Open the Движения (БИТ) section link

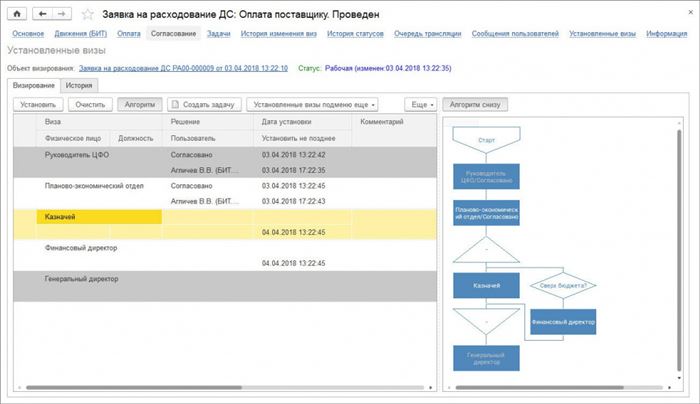[x=80, y=33]
